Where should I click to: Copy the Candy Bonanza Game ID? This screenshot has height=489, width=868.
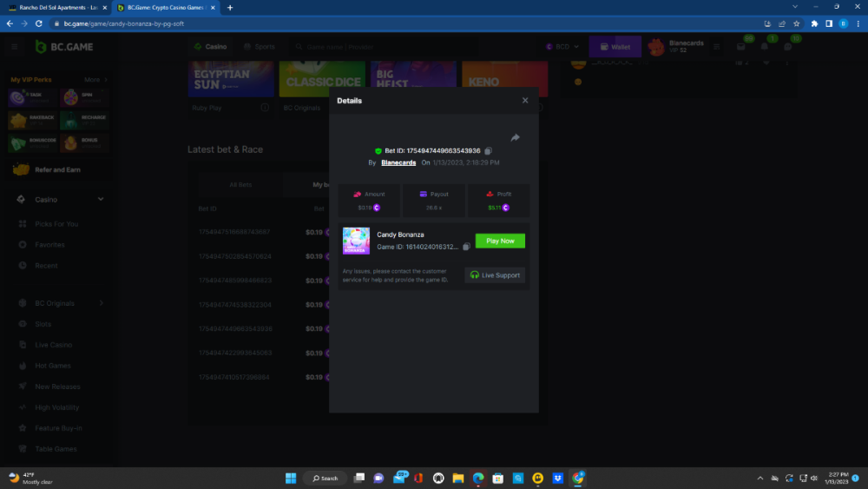click(466, 248)
